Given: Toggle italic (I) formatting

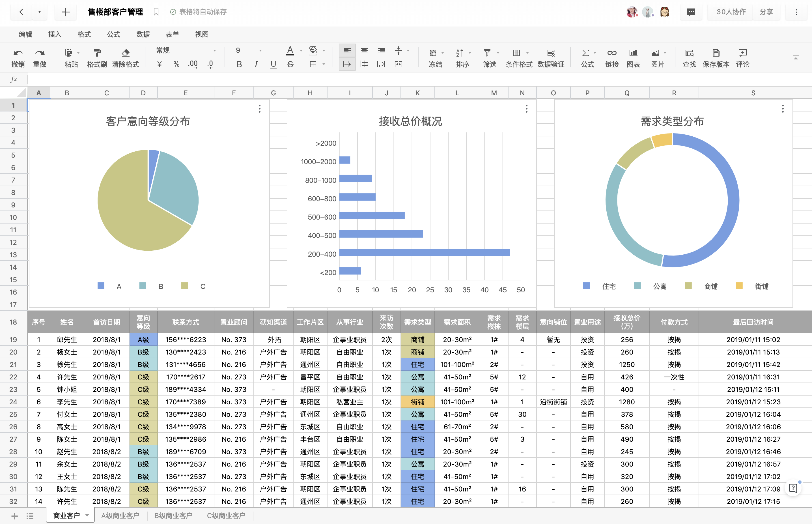Looking at the screenshot, I should [256, 64].
